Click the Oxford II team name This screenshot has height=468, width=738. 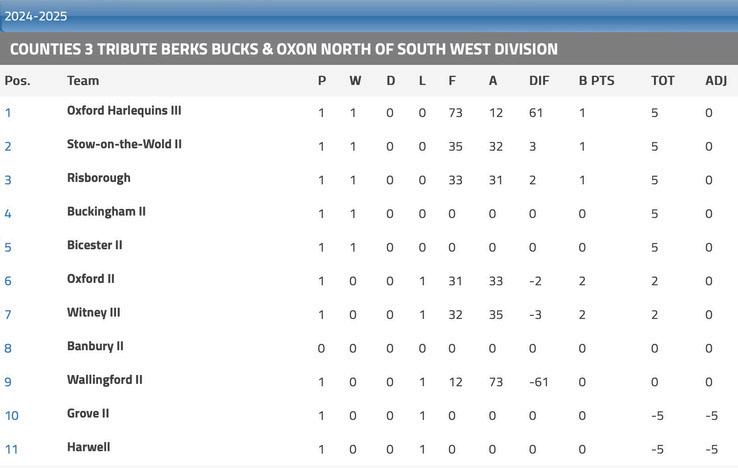pyautogui.click(x=90, y=279)
